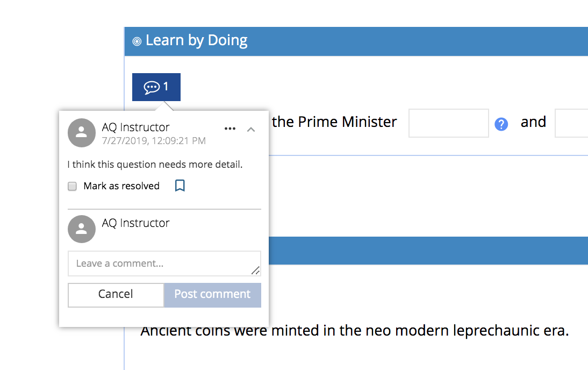Click the comment box resize handle

[x=256, y=270]
